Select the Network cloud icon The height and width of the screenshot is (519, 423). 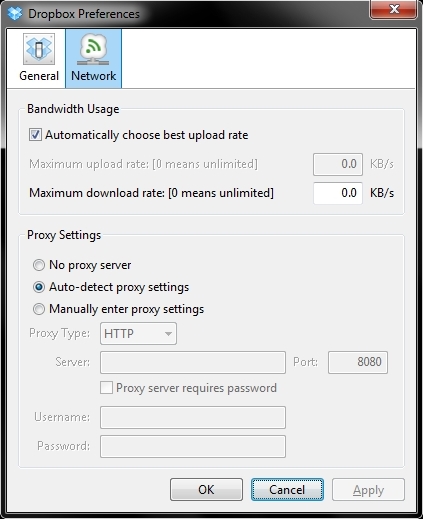[93, 49]
